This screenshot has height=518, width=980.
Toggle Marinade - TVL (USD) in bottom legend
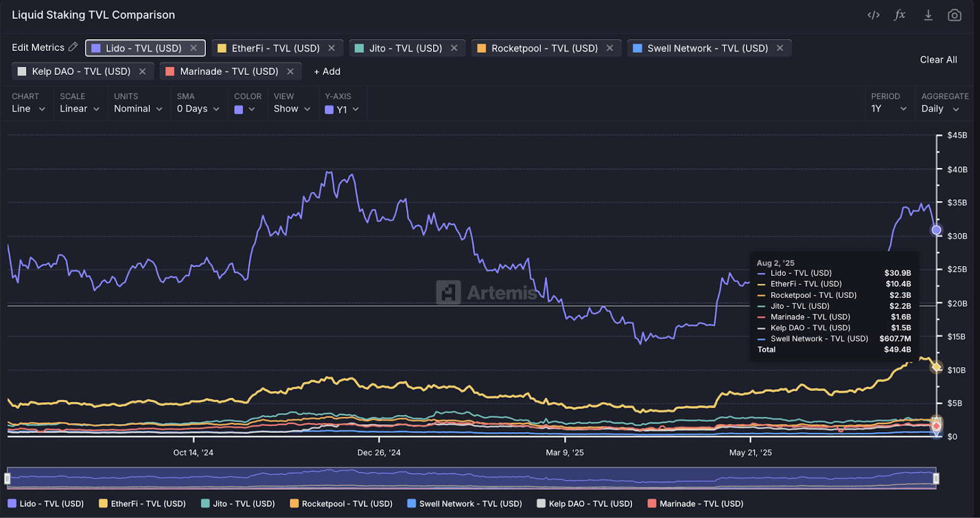click(x=696, y=503)
